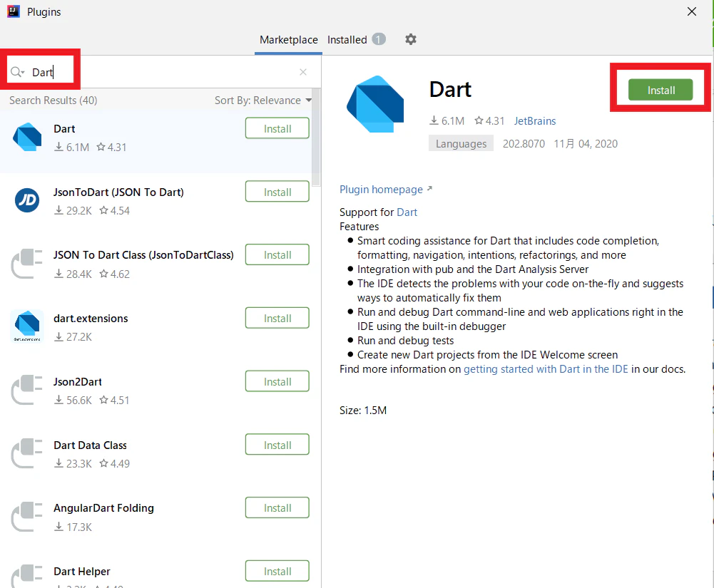Click the Plugins window title

(44, 12)
